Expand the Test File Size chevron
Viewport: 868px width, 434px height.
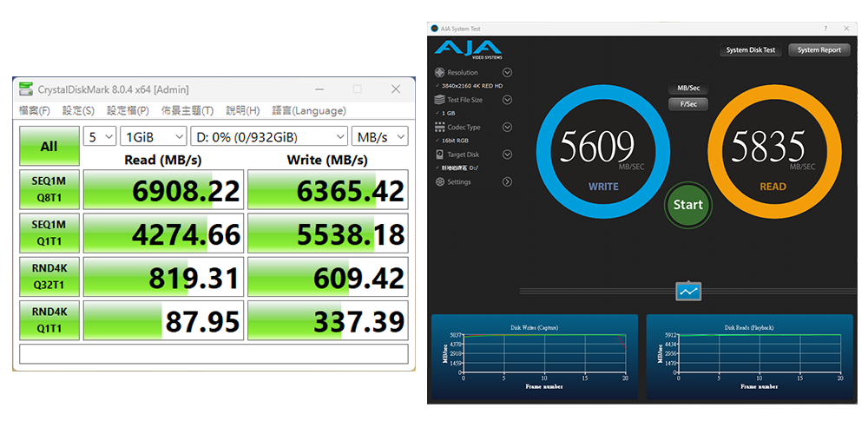click(507, 100)
